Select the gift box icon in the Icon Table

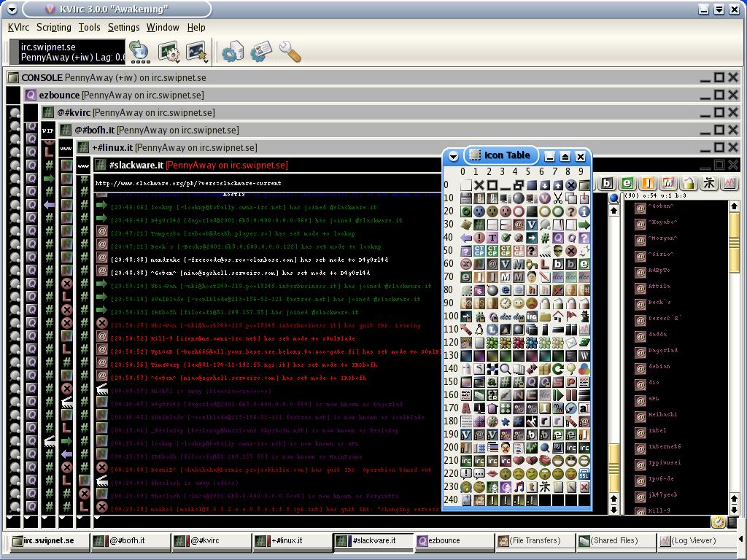pyautogui.click(x=545, y=368)
